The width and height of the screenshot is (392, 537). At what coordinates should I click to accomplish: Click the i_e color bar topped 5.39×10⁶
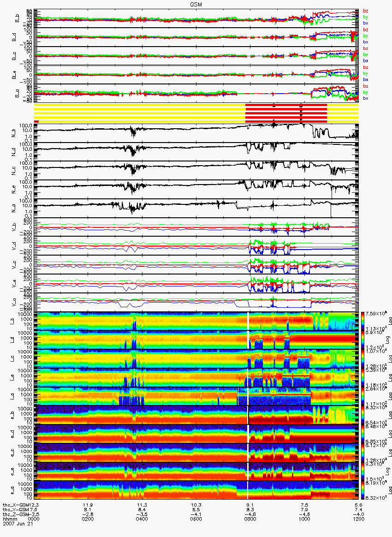pyautogui.click(x=363, y=377)
